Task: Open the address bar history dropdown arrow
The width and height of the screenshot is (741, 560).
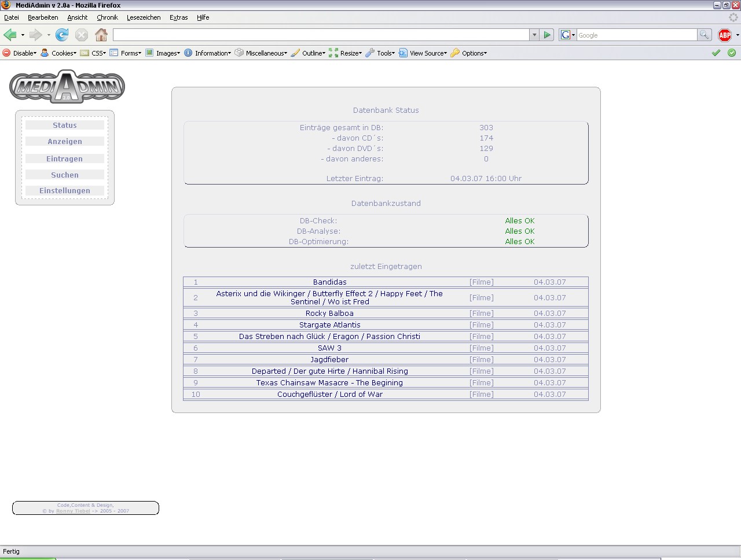Action: point(534,35)
